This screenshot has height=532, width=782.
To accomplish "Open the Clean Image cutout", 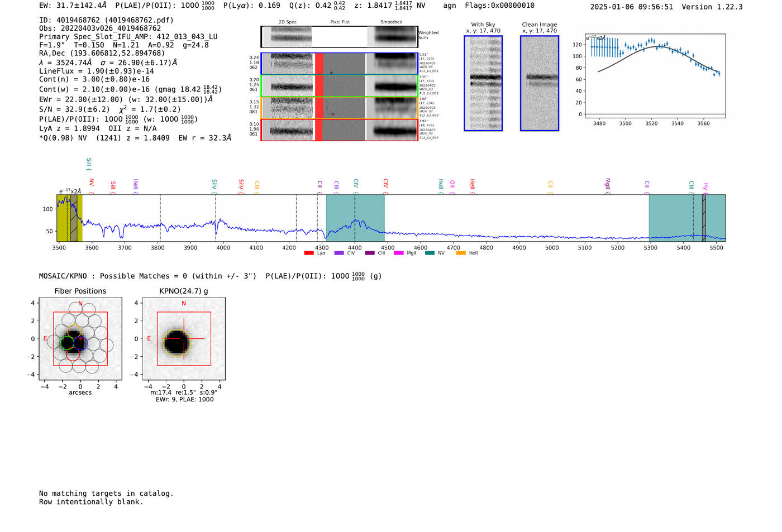I will click(x=539, y=83).
